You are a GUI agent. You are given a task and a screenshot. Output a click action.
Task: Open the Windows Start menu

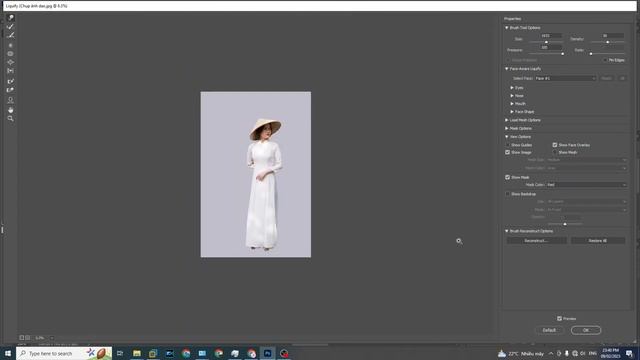[7, 353]
